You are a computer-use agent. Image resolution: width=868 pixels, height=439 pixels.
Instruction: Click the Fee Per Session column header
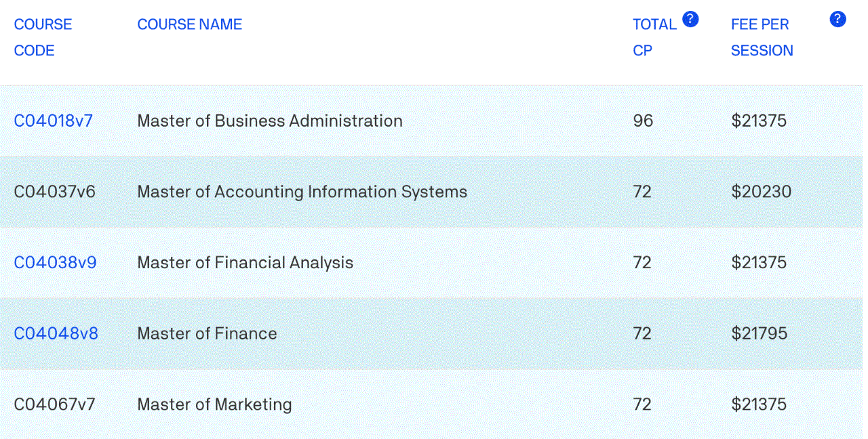pyautogui.click(x=762, y=37)
